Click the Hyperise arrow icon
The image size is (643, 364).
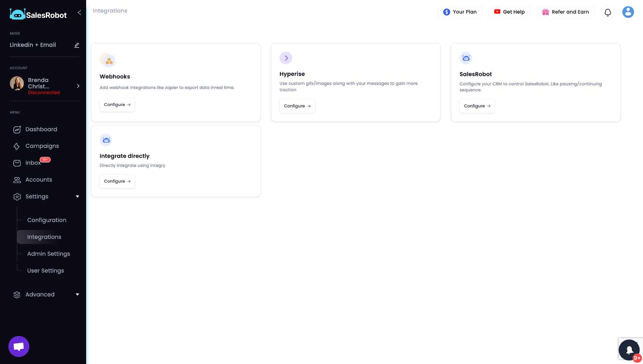tap(286, 58)
